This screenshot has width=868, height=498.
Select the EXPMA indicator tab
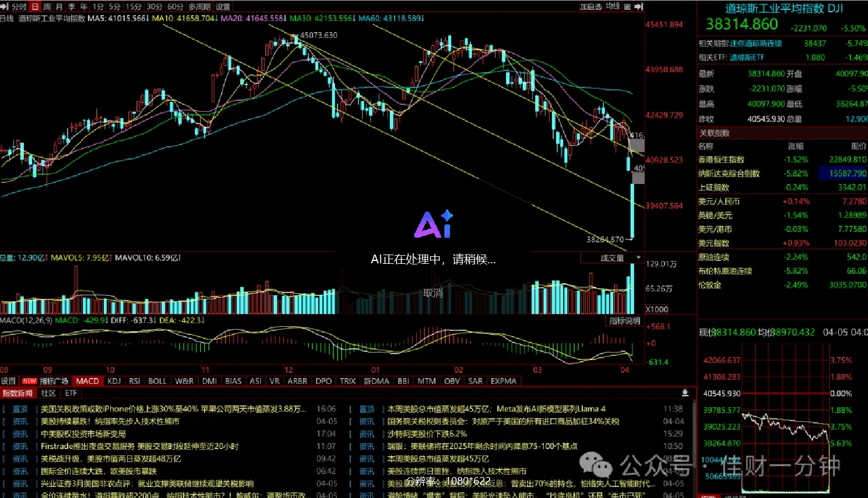click(503, 381)
